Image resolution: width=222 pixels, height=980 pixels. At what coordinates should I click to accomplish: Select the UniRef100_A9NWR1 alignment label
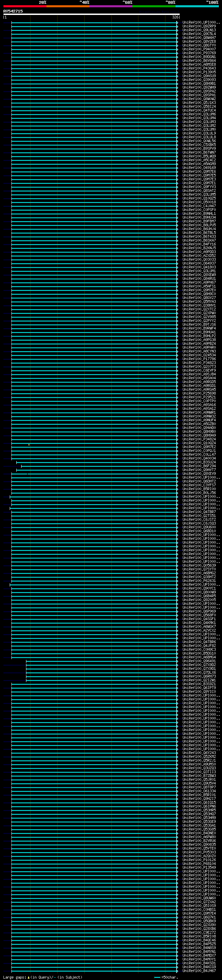coord(199,413)
